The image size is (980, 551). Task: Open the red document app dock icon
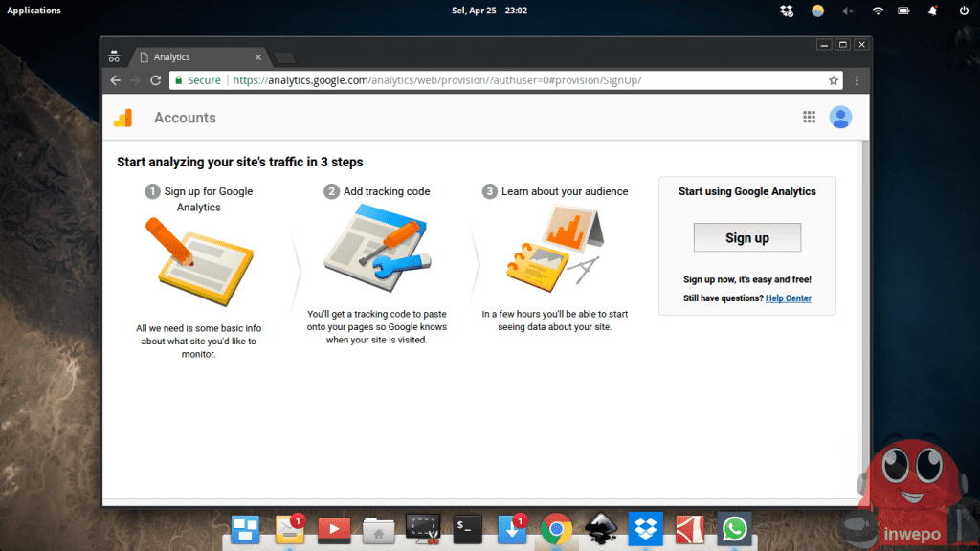pos(690,530)
